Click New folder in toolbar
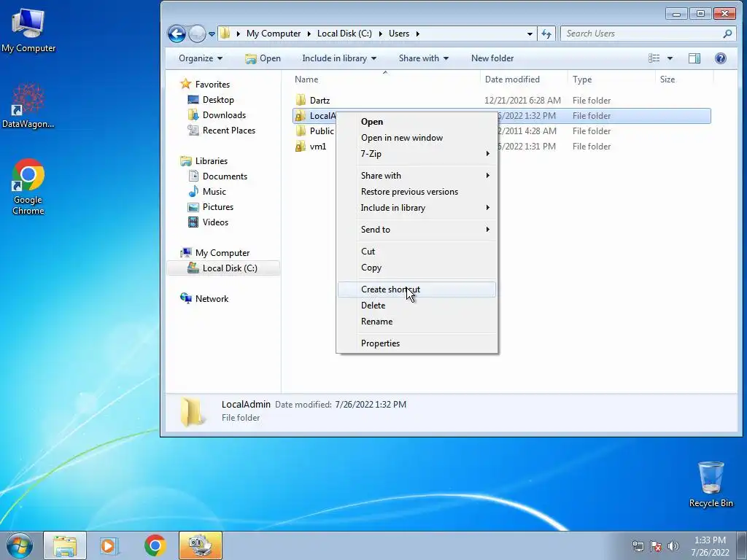747x560 pixels. click(492, 58)
